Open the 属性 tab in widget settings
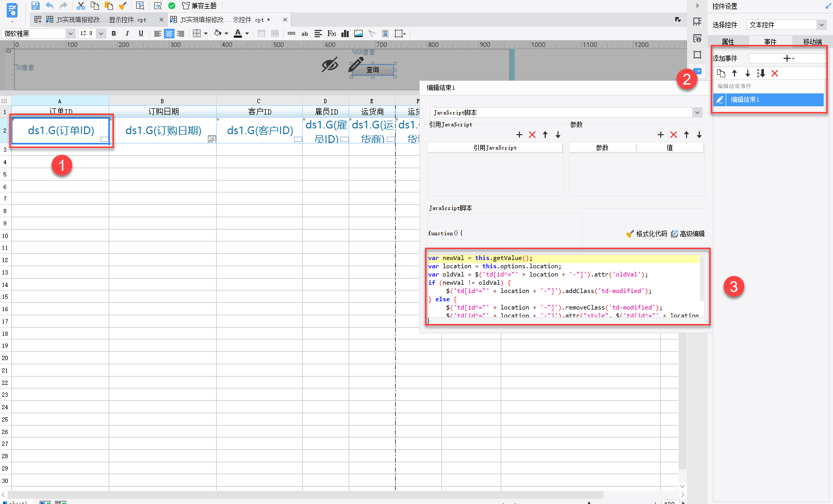Viewport: 833px width, 504px height. 728,42
